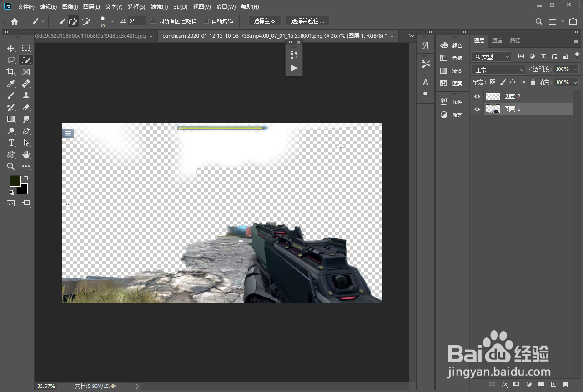Open layer style fx menu
Screen dimensions: 583x392
click(504, 384)
